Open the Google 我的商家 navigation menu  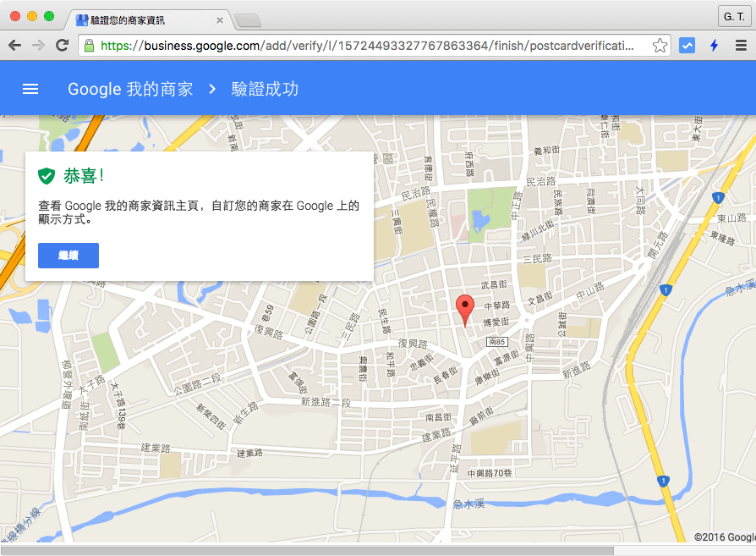tap(30, 89)
